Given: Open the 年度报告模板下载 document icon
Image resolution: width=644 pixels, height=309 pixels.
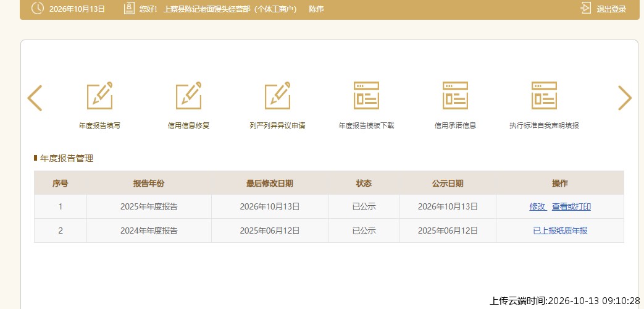Looking at the screenshot, I should coord(366,95).
